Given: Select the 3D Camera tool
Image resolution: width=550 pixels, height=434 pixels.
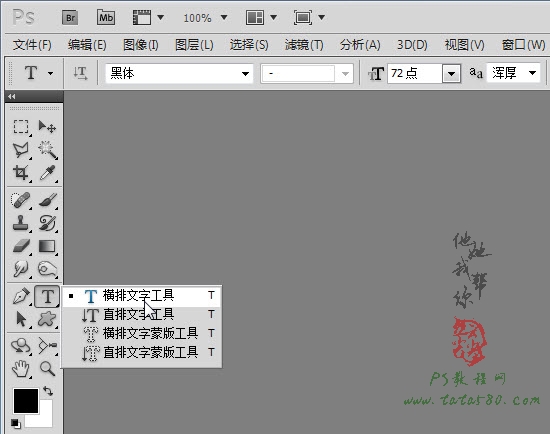Looking at the screenshot, I should 47,346.
